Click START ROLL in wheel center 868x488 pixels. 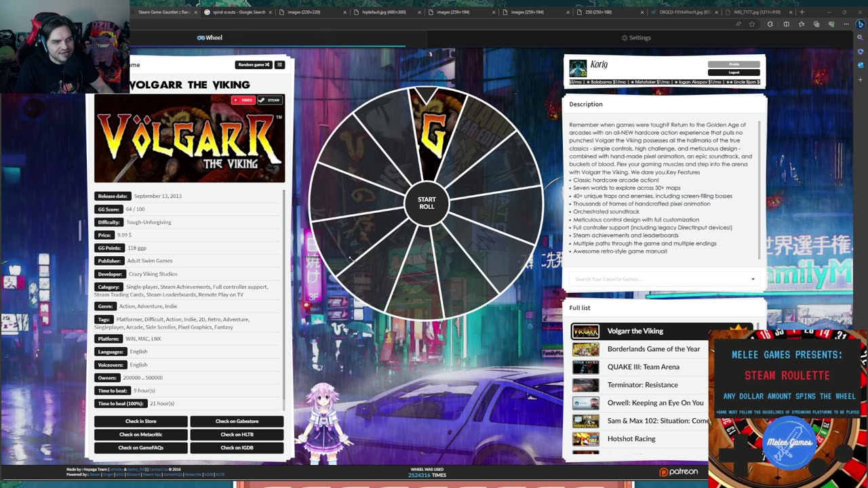click(x=427, y=203)
